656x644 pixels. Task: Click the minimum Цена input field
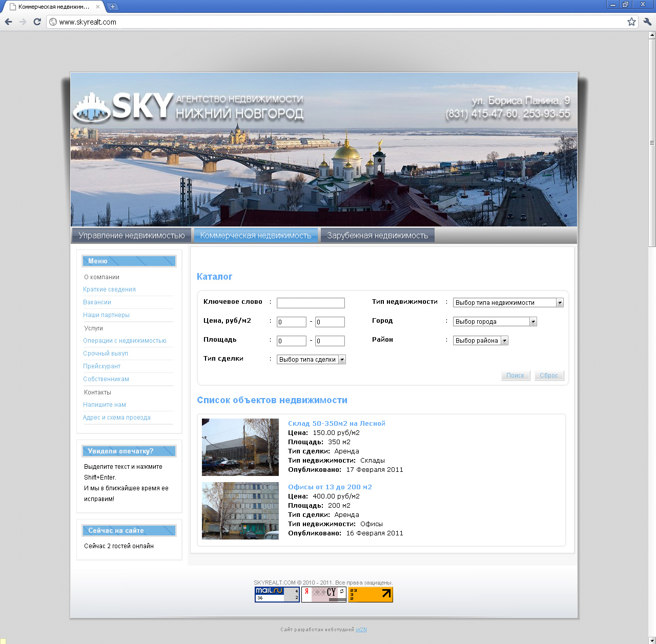292,322
